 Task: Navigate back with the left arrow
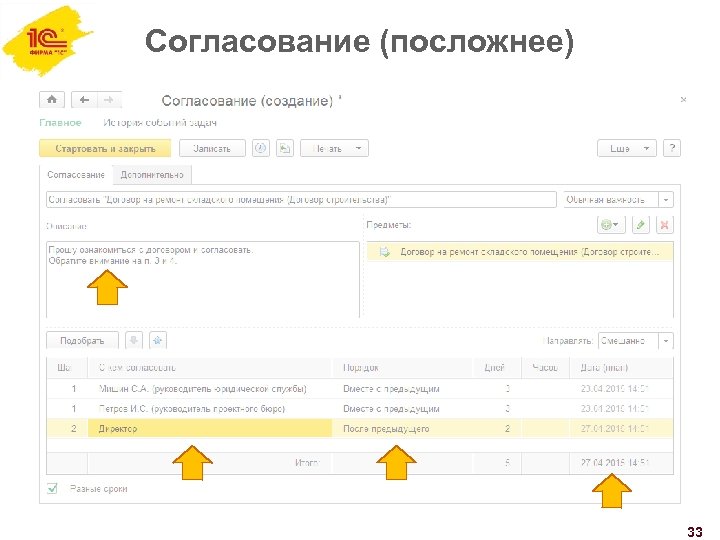pos(84,100)
